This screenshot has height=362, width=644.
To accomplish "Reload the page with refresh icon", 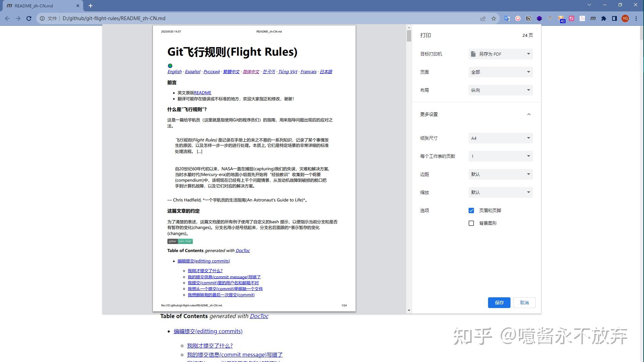I will coord(29,18).
